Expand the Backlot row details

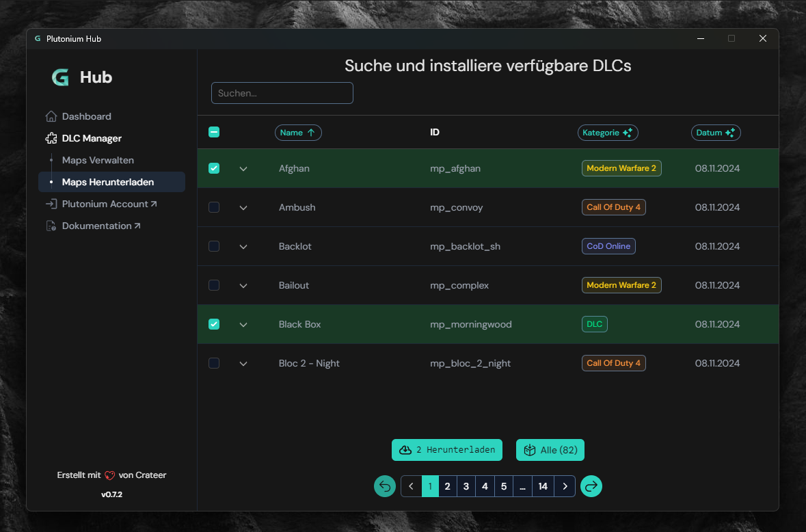(x=243, y=246)
